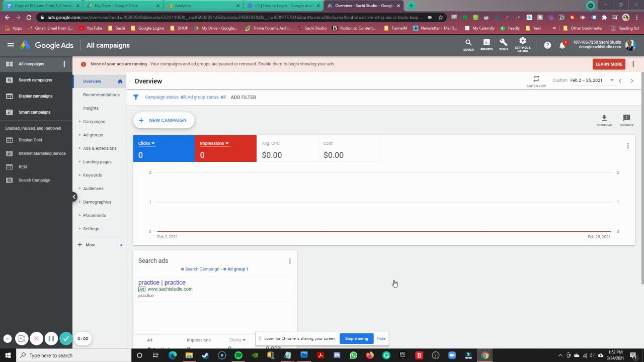Click the NEW CAMPAIGN button
644x362 pixels.
pyautogui.click(x=164, y=120)
